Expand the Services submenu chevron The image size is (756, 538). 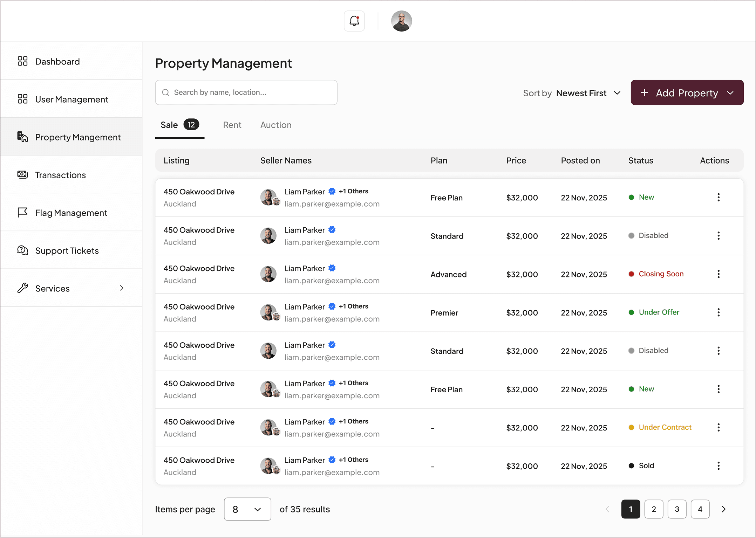coord(121,288)
